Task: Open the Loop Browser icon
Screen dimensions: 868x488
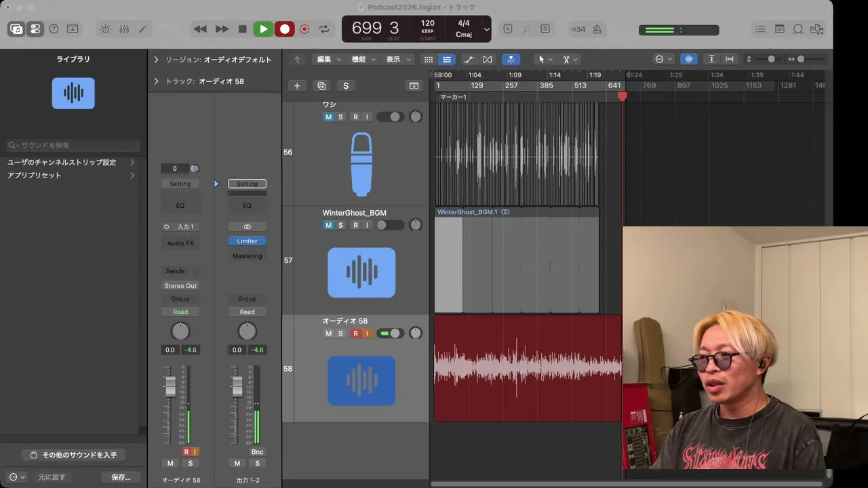Action: click(x=798, y=29)
